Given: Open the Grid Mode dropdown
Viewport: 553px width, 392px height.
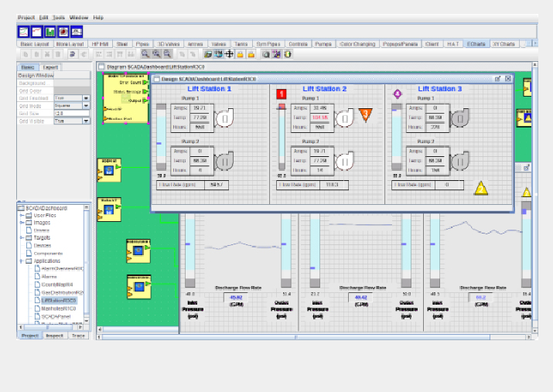Looking at the screenshot, I should (86, 106).
